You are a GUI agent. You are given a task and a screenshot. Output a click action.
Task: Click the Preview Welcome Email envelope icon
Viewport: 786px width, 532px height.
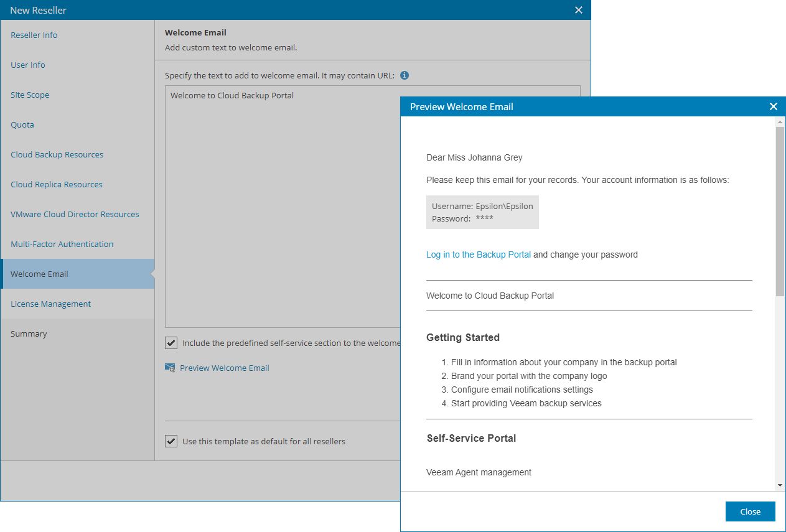(170, 368)
